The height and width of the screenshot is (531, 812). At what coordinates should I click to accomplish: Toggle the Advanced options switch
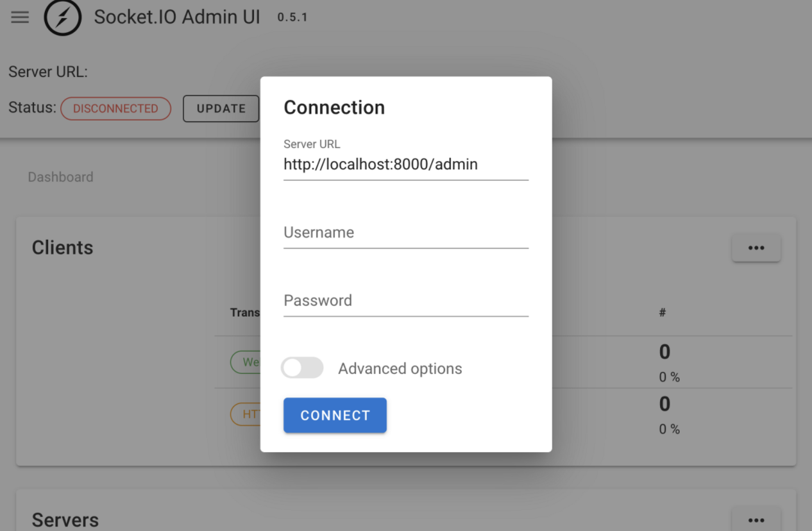[302, 368]
